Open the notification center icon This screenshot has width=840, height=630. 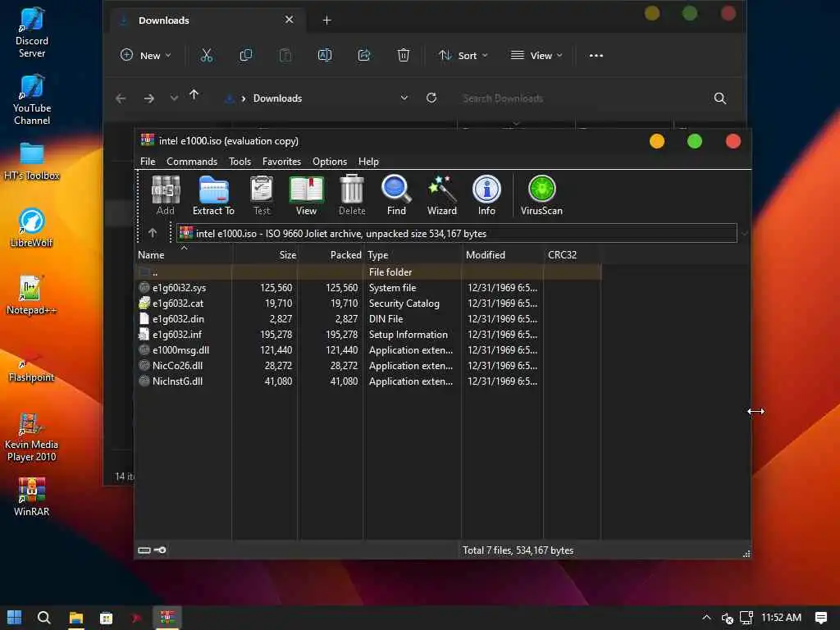pos(820,618)
